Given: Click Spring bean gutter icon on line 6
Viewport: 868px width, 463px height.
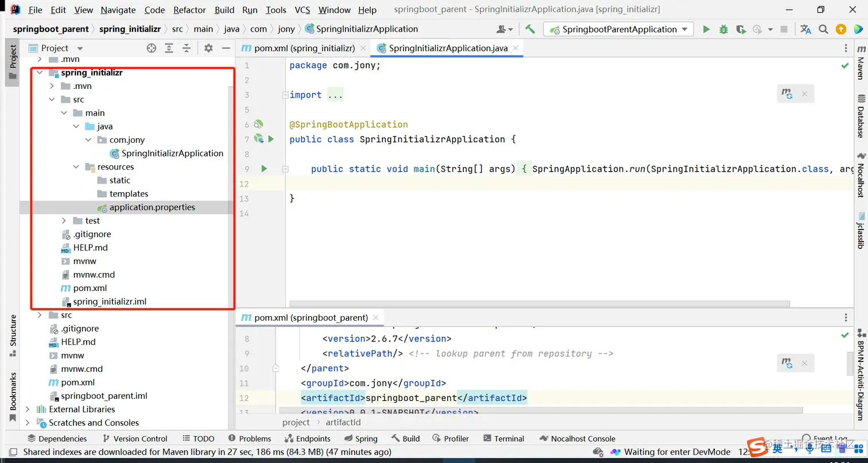Looking at the screenshot, I should pos(258,124).
